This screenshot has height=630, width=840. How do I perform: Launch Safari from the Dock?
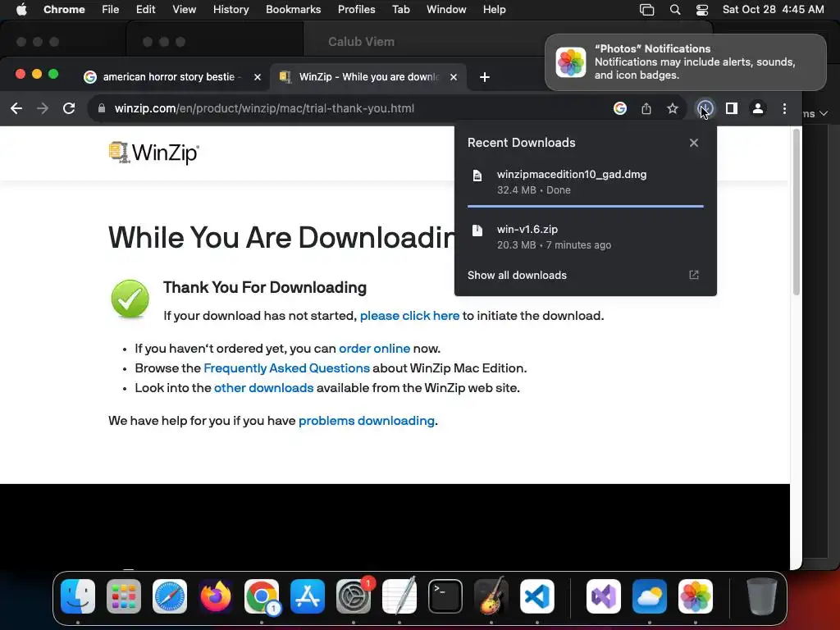click(x=170, y=596)
